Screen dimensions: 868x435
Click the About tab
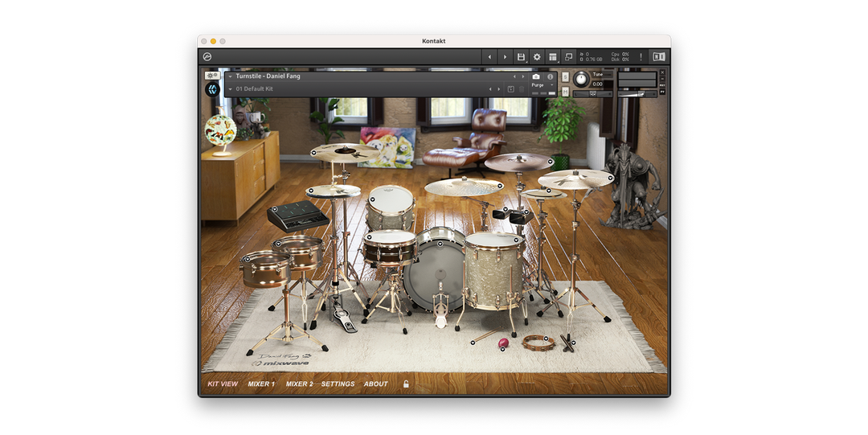point(375,384)
